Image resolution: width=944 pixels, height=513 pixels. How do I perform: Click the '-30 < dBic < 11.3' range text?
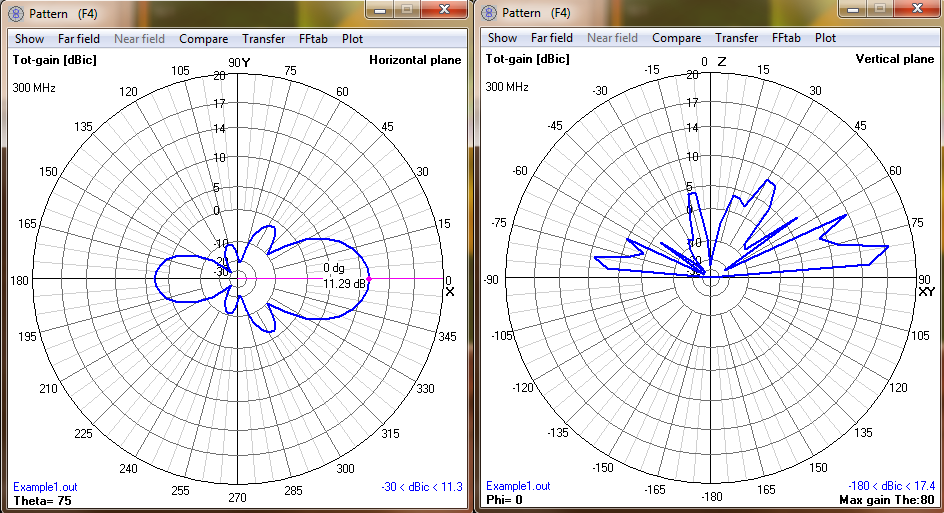[x=421, y=487]
